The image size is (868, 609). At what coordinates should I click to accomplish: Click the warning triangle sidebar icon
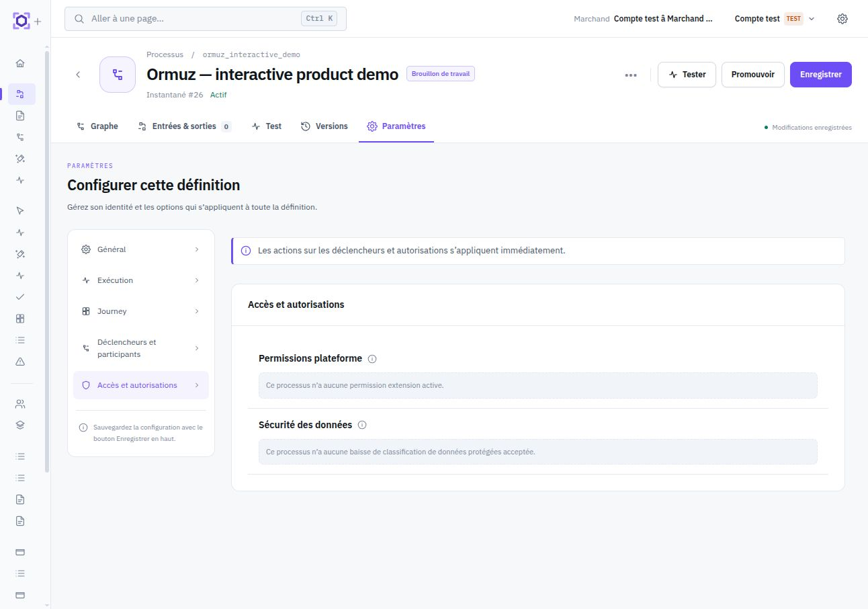(20, 361)
